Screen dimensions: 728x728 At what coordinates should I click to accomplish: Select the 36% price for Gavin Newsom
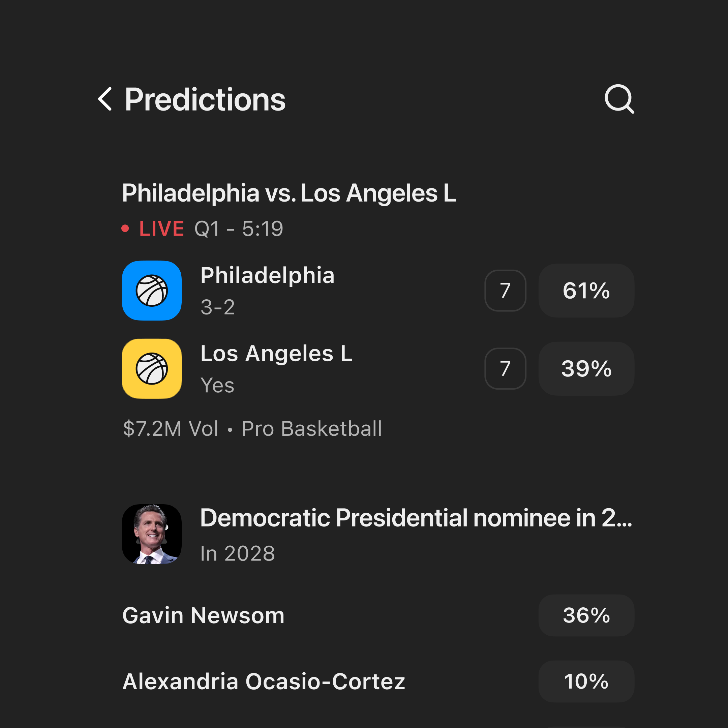[x=586, y=615]
